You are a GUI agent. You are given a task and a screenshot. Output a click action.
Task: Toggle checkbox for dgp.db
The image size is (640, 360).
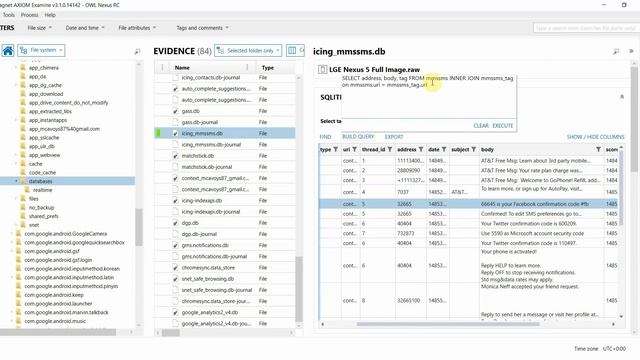tap(176, 223)
